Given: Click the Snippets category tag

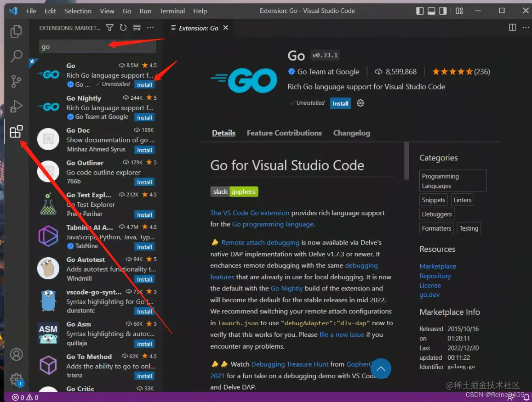Looking at the screenshot, I should [x=433, y=200].
